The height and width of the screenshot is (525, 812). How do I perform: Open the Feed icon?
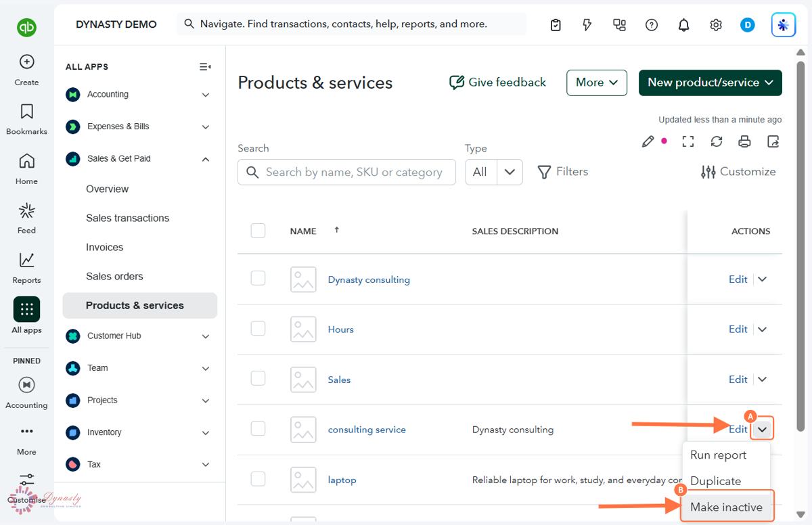coord(26,210)
